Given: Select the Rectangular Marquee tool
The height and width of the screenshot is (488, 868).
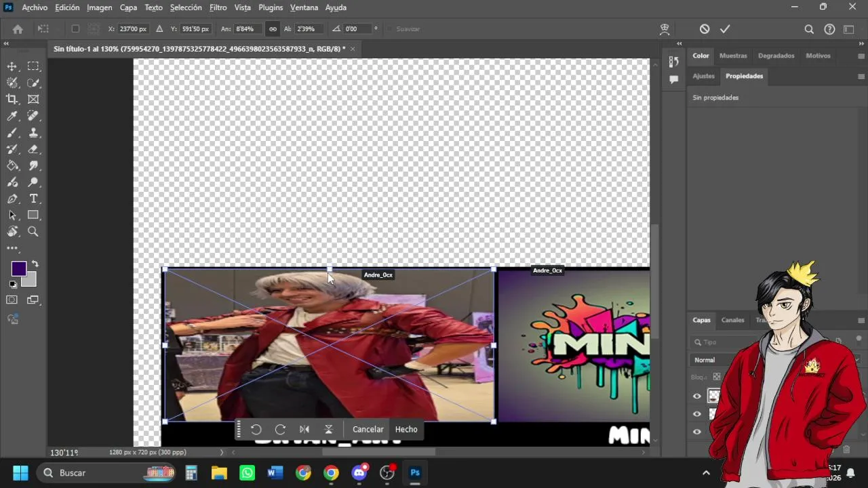Looking at the screenshot, I should pyautogui.click(x=33, y=66).
